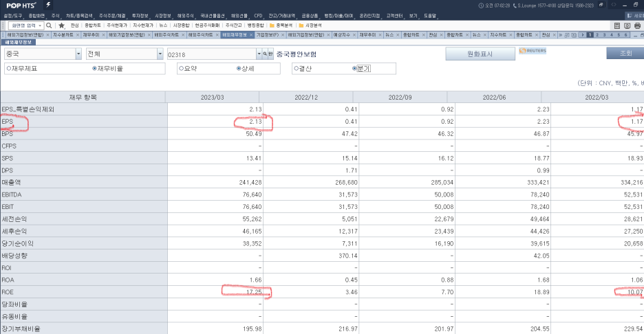Open the 종목분석 folder icon
The width and height of the screenshot is (644, 334).
pyautogui.click(x=272, y=25)
